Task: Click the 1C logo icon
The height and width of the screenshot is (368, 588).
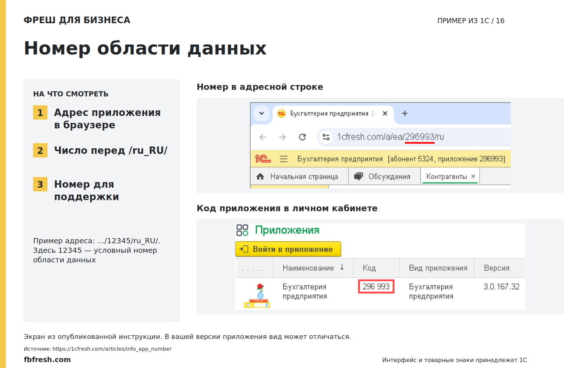Action: pos(263,159)
